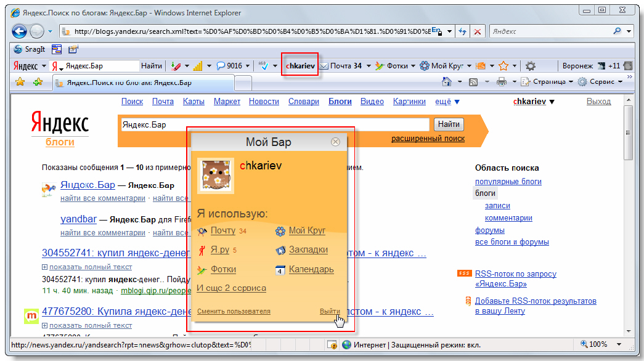Click И еще 2 сервиса link

[231, 288]
